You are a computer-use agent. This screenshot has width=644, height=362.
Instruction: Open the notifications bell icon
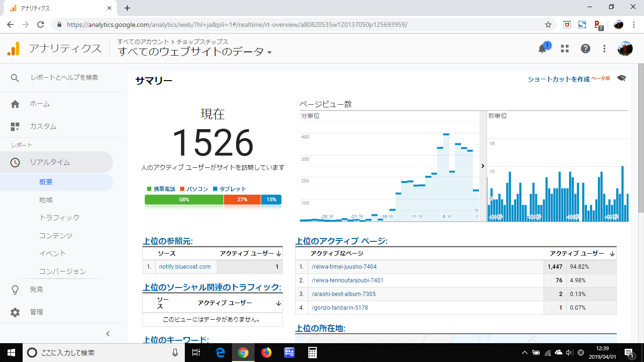tap(543, 49)
